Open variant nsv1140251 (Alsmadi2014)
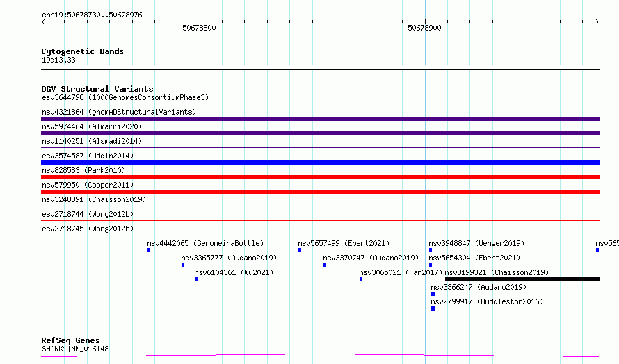The height and width of the screenshot is (364, 619). [x=92, y=141]
